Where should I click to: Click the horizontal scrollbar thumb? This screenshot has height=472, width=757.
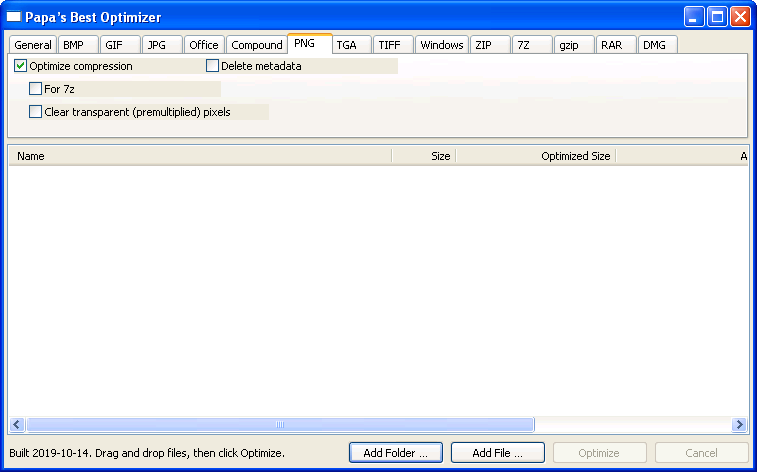280,424
